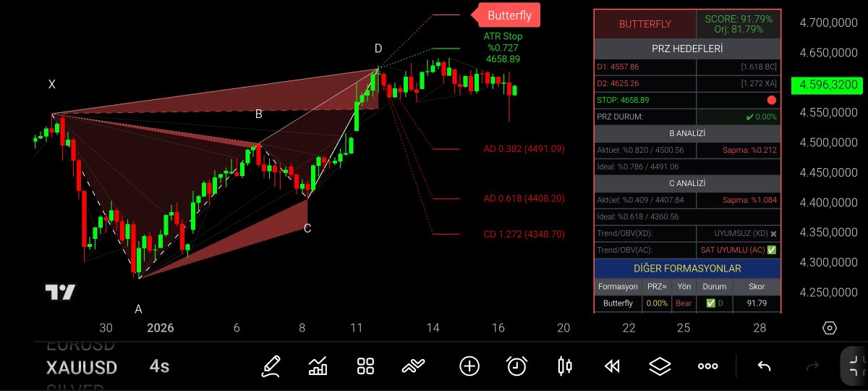
Task: Click the SAT UYUMLU (AC) status cell
Action: (x=738, y=251)
